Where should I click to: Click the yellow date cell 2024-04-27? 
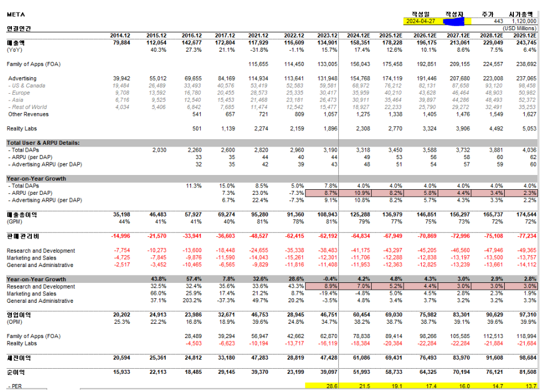tap(421, 22)
